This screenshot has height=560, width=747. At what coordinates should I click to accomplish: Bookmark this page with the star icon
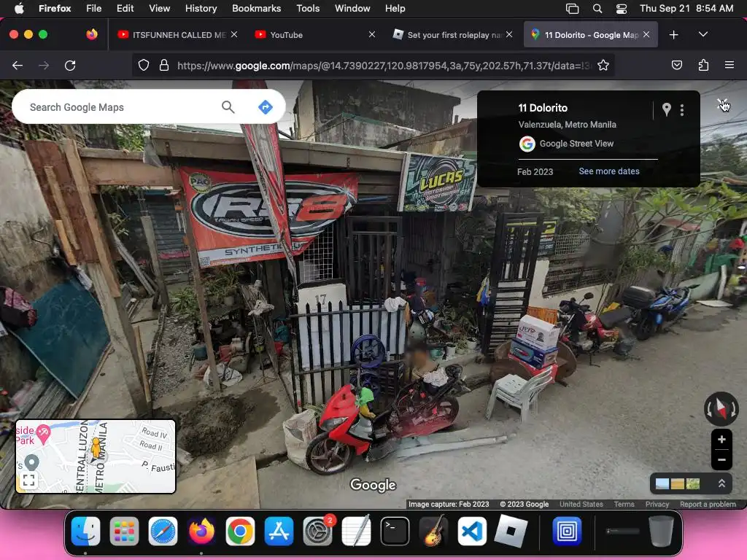coord(603,65)
